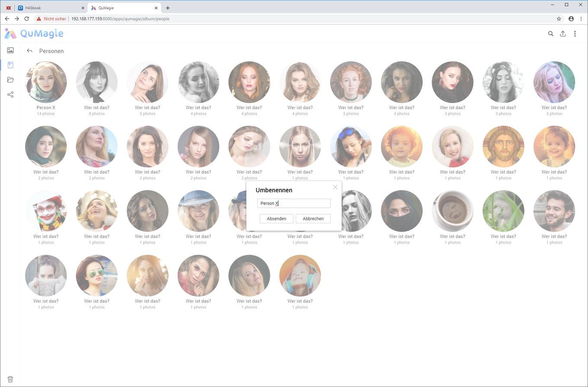588x387 pixels.
Task: Open the pink-haired face thumbnail with 2 photos
Action: tap(554, 82)
